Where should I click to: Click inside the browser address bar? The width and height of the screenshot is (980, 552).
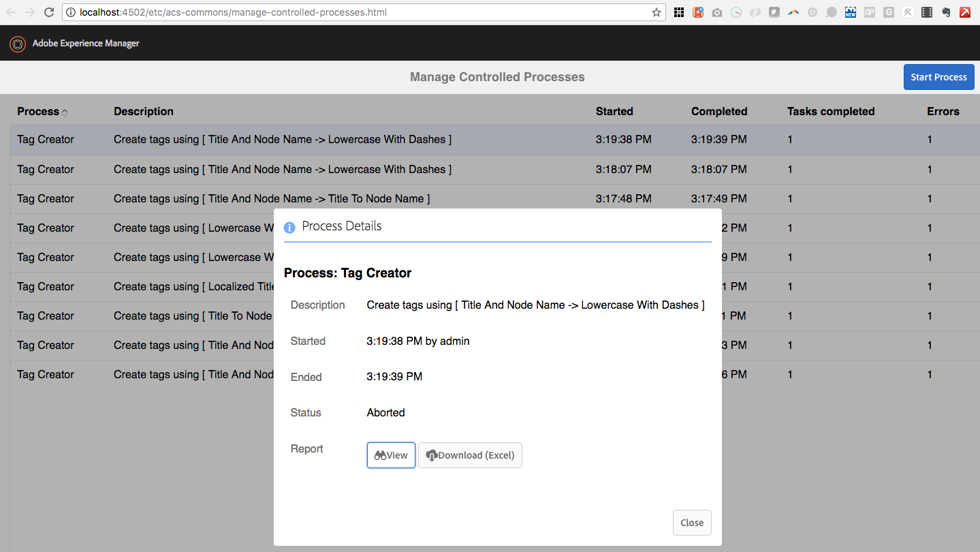tap(341, 12)
